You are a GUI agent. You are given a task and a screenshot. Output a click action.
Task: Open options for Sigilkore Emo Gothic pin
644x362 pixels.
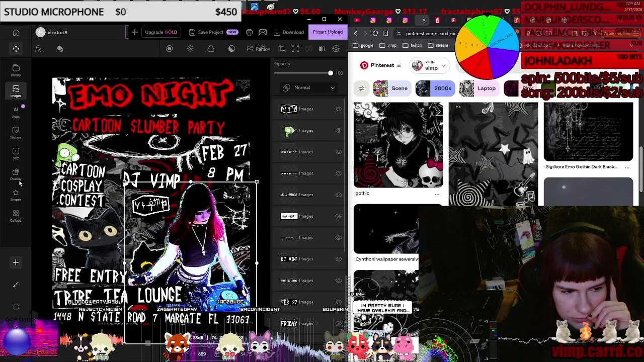coord(627,167)
